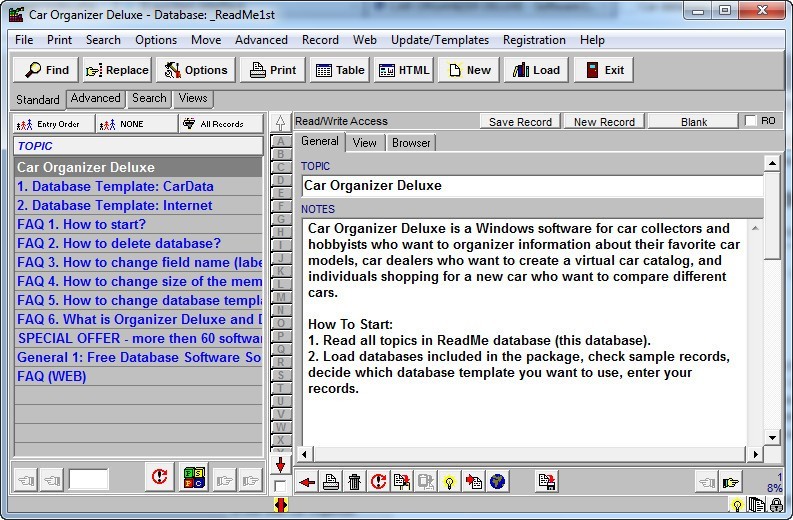
Task: Open the Help menu
Action: (x=592, y=40)
